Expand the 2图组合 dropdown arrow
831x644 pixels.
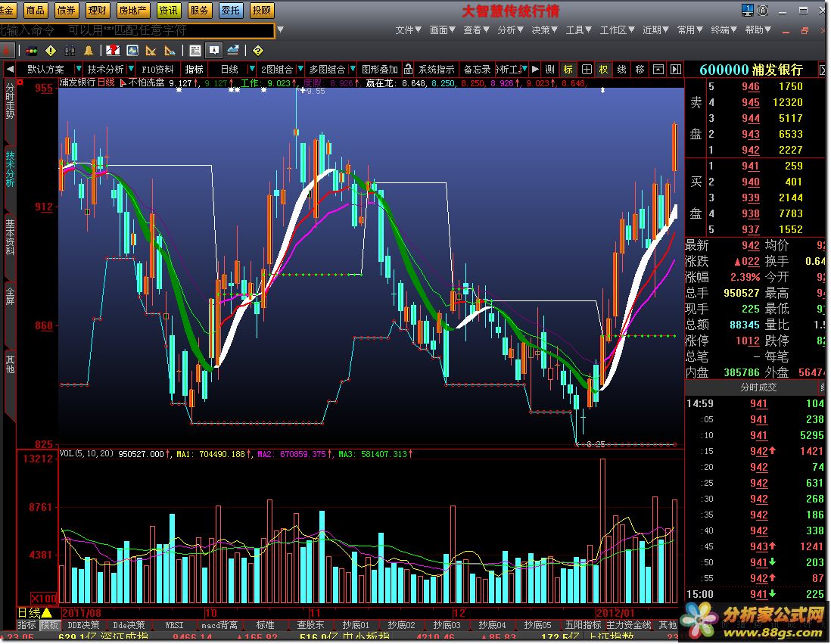(x=300, y=70)
